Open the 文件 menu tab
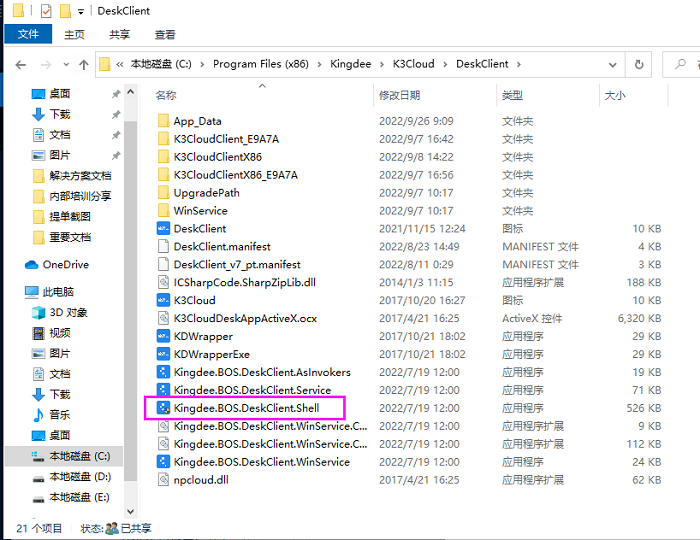700x540 pixels. coord(28,34)
